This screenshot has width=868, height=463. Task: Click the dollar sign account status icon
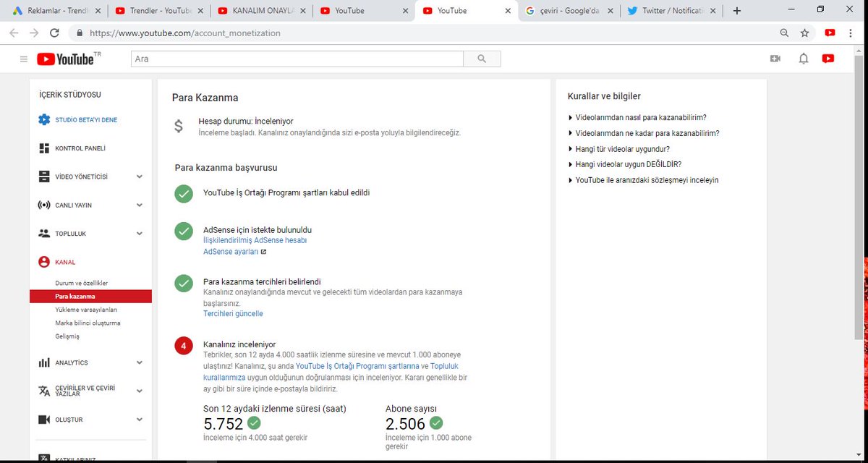tap(179, 127)
